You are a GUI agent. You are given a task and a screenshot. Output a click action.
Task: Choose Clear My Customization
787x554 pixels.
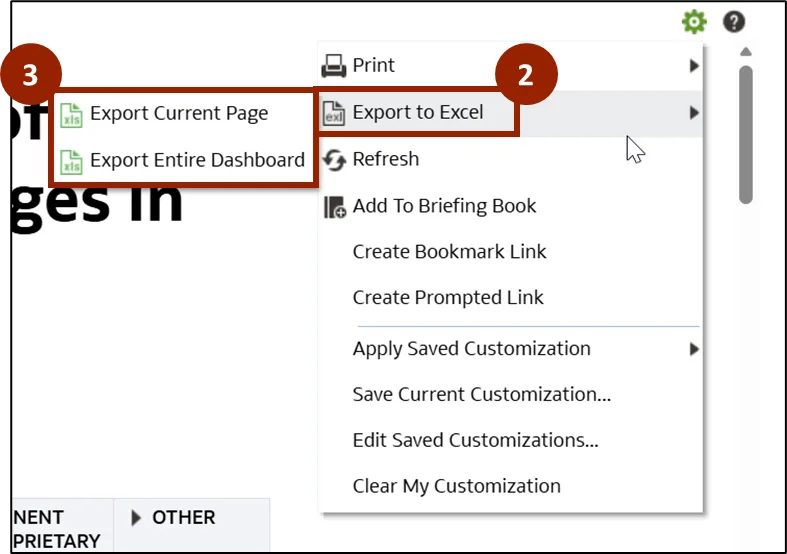[x=456, y=487]
